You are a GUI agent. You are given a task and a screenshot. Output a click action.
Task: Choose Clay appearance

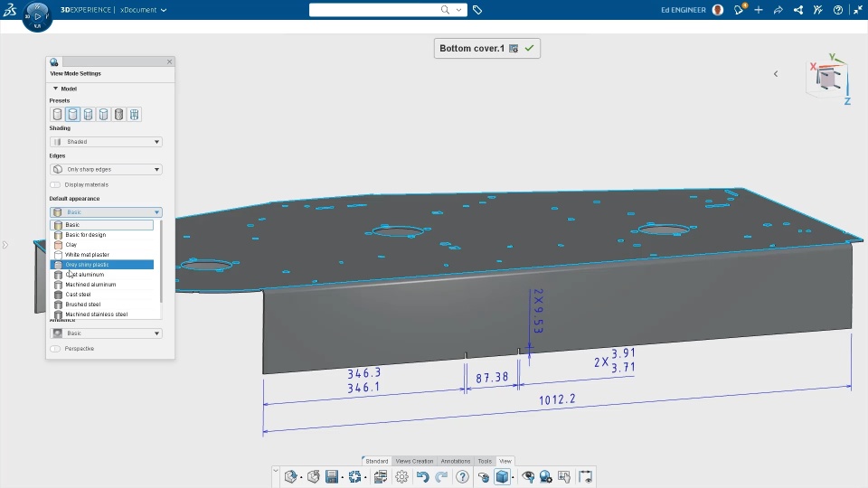pyautogui.click(x=102, y=245)
